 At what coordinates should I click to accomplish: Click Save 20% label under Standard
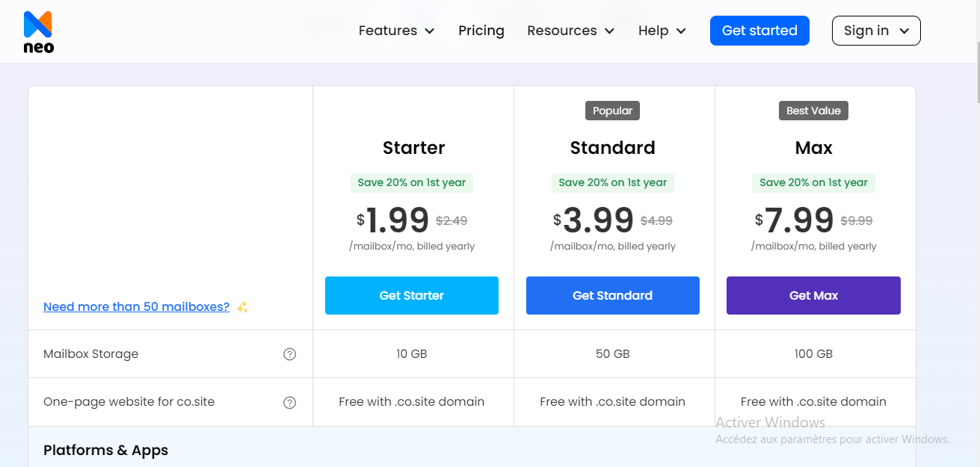[x=613, y=183]
